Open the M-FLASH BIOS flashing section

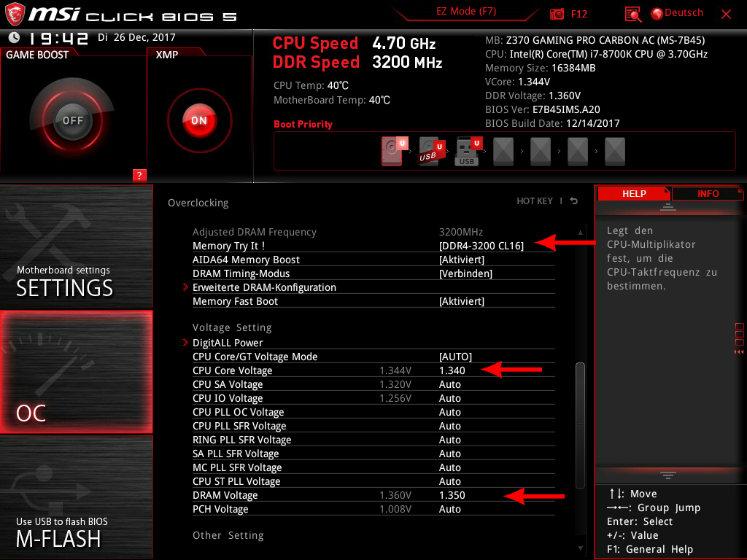pos(76,497)
